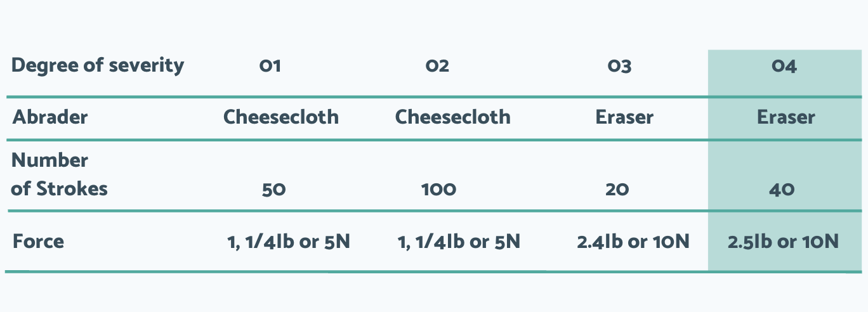Select the 100 strokes cell
This screenshot has height=312, width=868.
pos(438,190)
